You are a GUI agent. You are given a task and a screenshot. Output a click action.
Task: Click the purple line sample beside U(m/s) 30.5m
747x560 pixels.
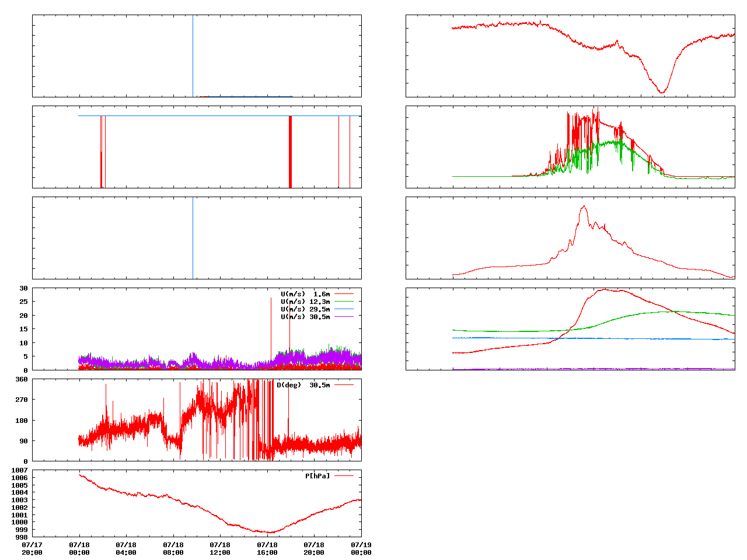coord(344,317)
